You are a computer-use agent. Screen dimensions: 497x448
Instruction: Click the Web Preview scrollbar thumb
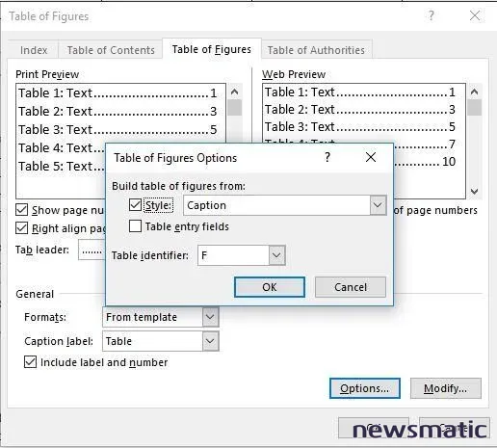(x=474, y=108)
